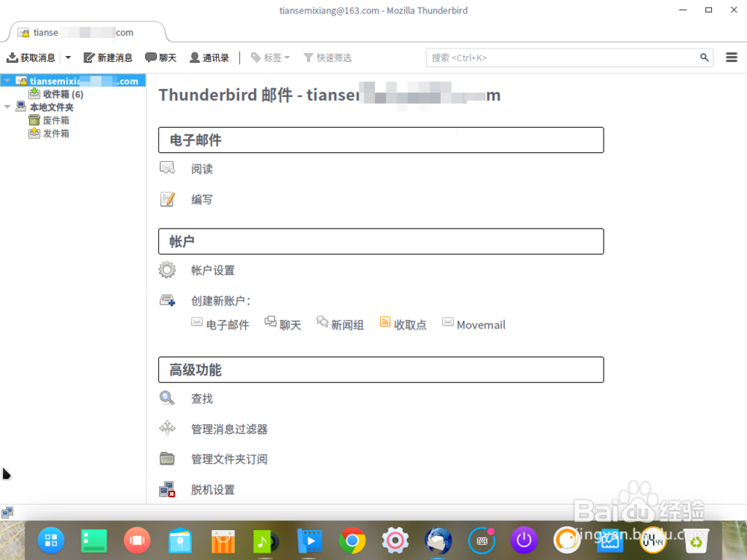Click the gear icon beside 帐户设置

pyautogui.click(x=167, y=270)
